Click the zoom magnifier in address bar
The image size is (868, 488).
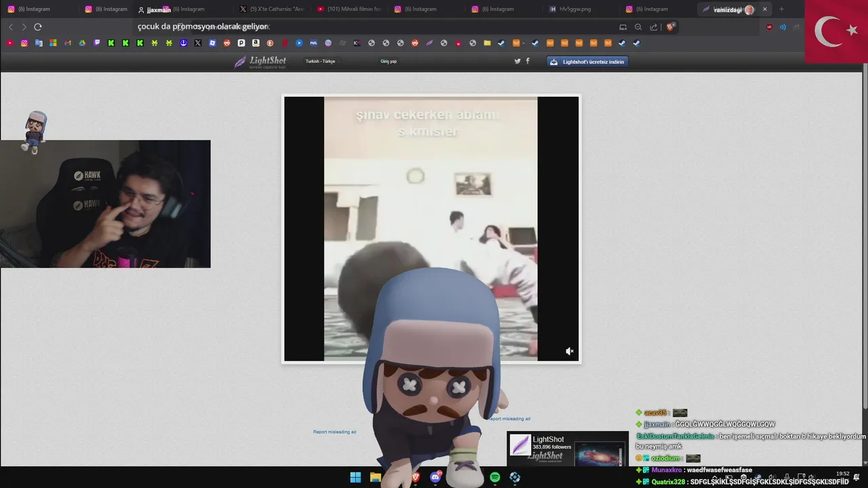point(638,27)
